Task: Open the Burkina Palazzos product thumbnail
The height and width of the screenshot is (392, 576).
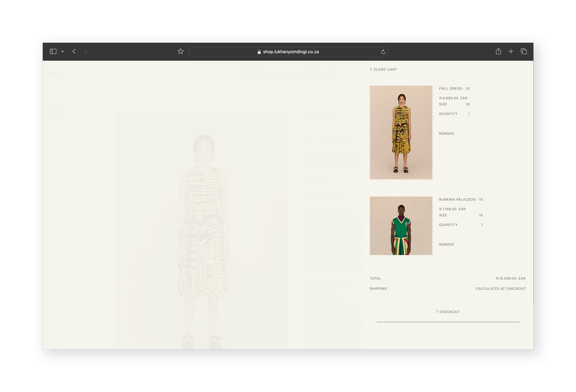Action: (401, 226)
